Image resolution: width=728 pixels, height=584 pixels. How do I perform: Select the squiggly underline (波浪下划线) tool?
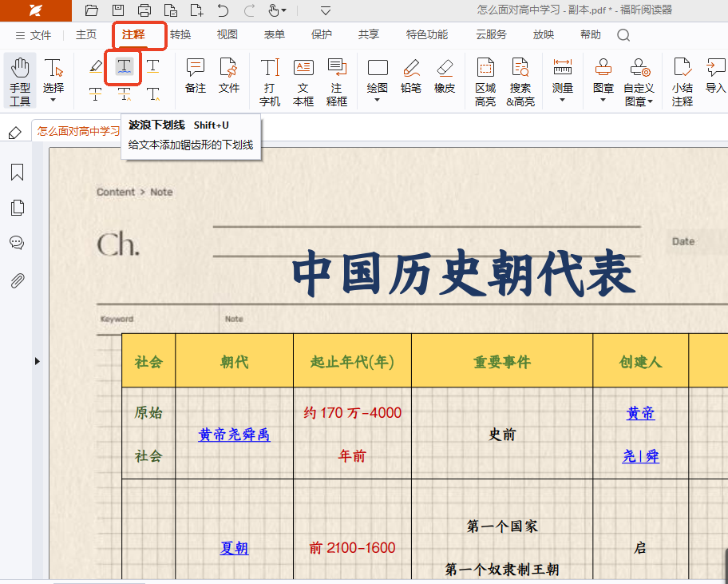click(x=124, y=66)
